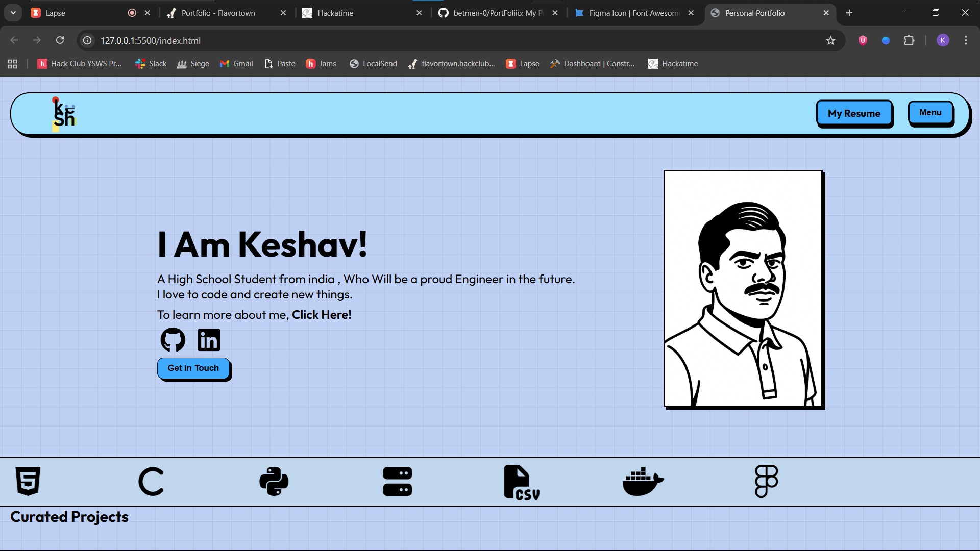Viewport: 980px width, 551px height.
Task: Click the Docker whale icon
Action: point(643,481)
